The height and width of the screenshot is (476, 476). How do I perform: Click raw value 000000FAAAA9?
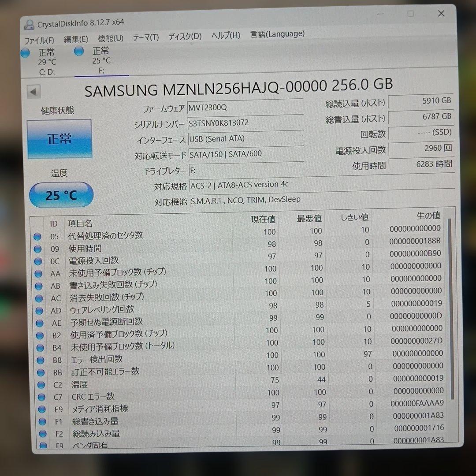click(417, 403)
